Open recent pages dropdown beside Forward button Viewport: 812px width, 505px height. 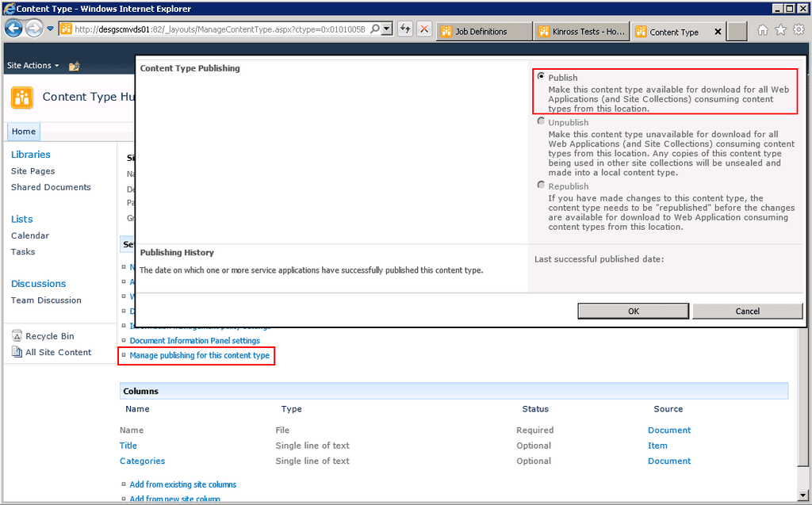pos(51,29)
